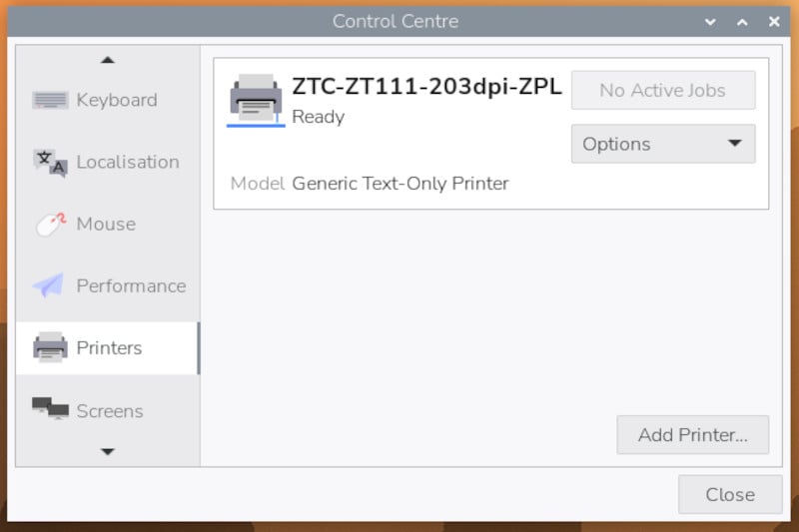This screenshot has height=532, width=799.
Task: Show the Screens settings tab
Action: point(110,410)
